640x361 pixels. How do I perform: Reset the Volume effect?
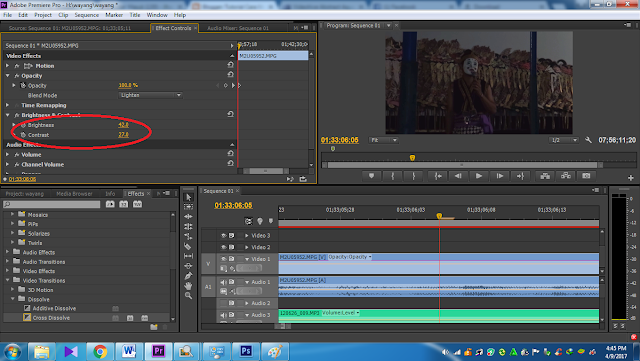230,154
